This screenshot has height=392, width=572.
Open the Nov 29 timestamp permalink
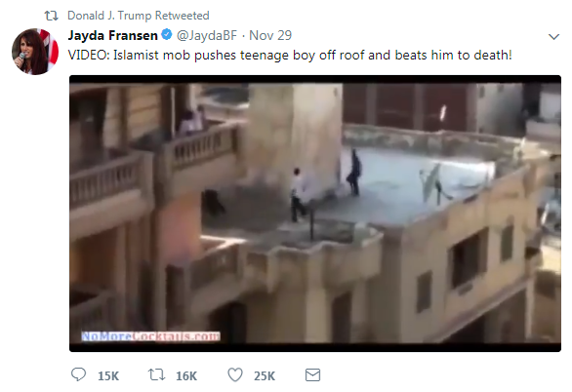(x=270, y=35)
